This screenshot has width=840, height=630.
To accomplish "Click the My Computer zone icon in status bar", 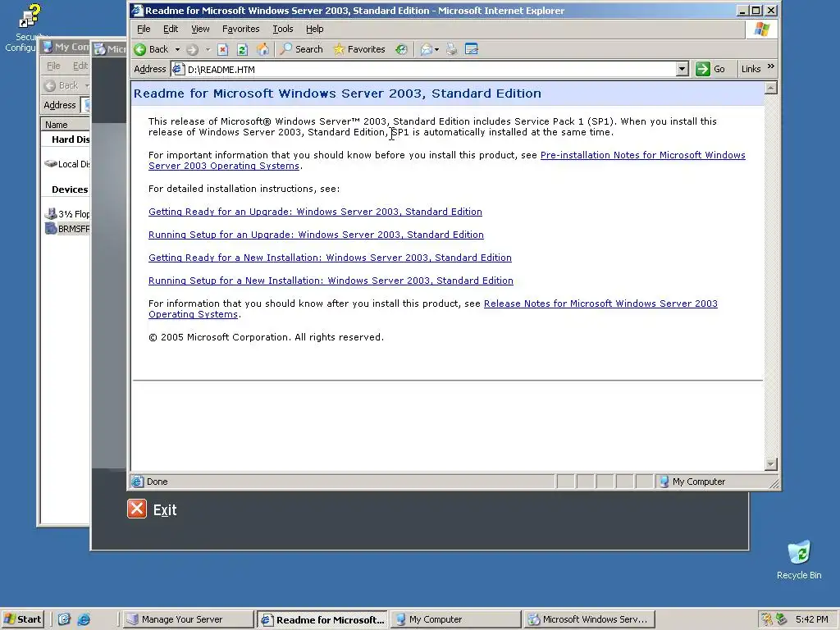I will 664,482.
